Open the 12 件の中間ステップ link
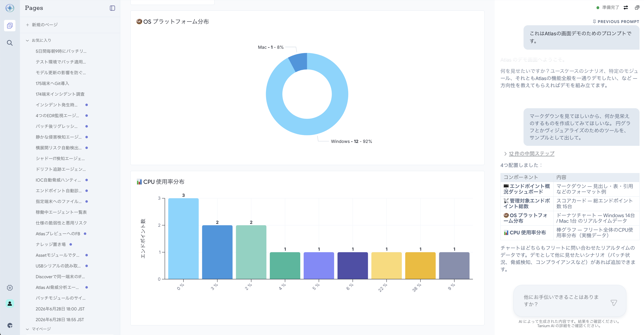The height and width of the screenshot is (335, 644). pyautogui.click(x=532, y=154)
